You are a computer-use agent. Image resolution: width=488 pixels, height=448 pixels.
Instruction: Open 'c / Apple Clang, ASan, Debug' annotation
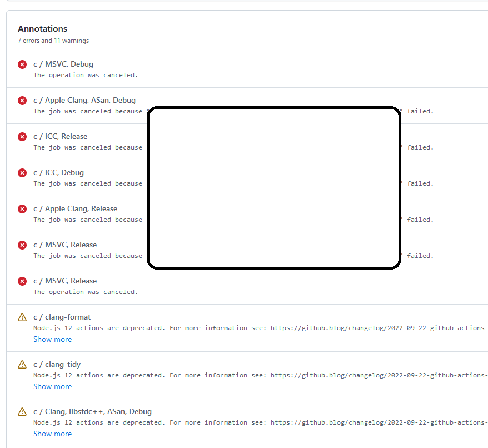pos(84,100)
